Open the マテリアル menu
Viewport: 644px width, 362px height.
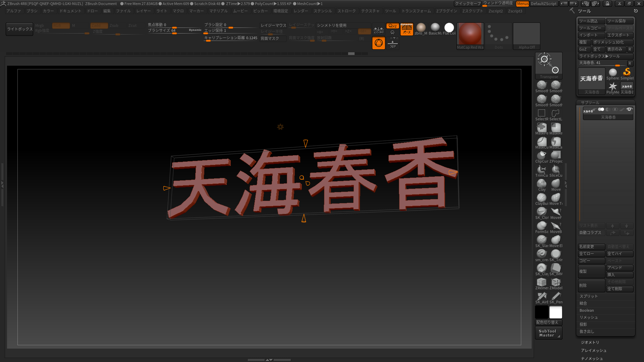pos(218,11)
